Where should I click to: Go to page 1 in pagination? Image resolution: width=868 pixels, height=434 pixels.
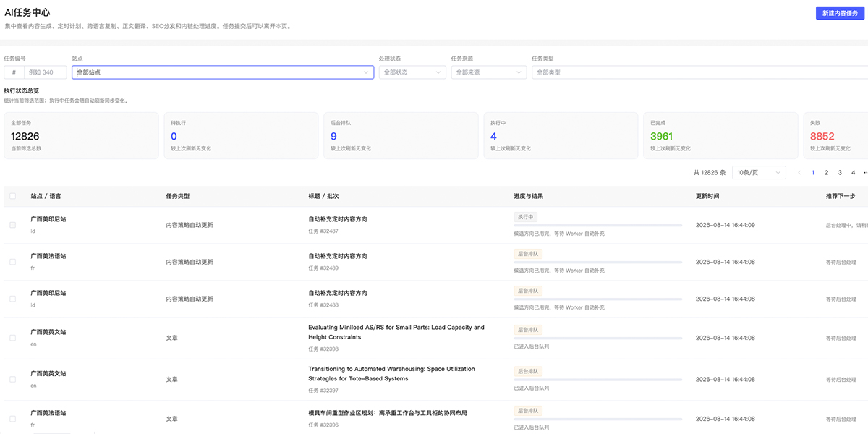click(x=813, y=173)
